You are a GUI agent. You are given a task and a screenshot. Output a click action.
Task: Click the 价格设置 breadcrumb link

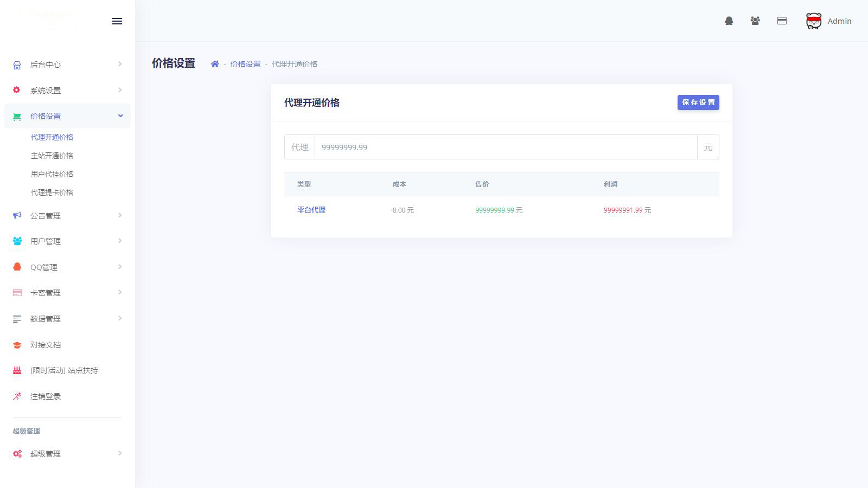(245, 64)
